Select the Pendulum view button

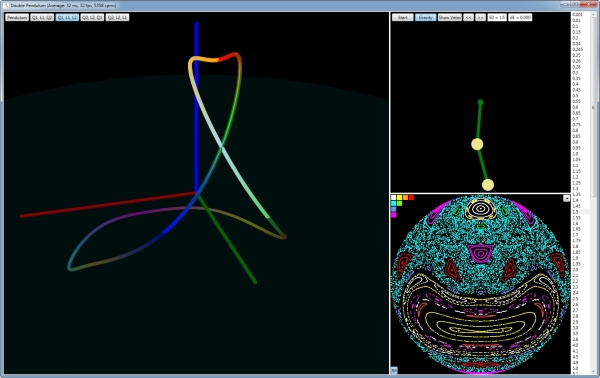click(17, 17)
